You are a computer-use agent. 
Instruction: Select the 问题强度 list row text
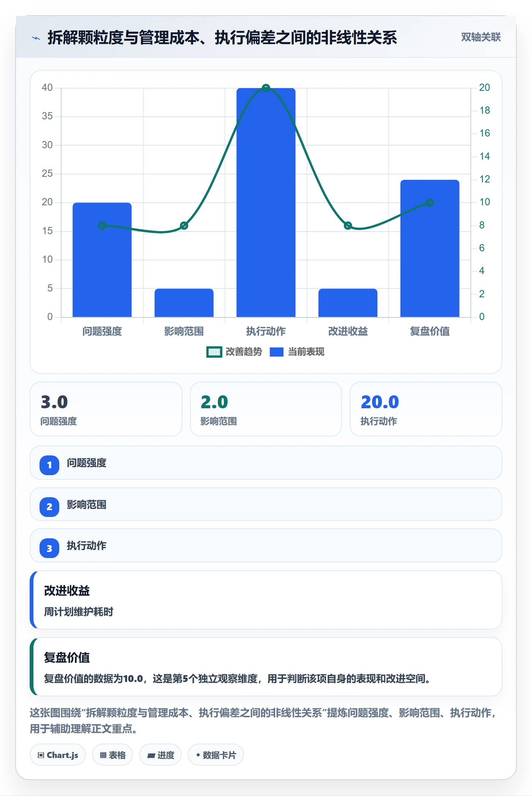point(87,463)
